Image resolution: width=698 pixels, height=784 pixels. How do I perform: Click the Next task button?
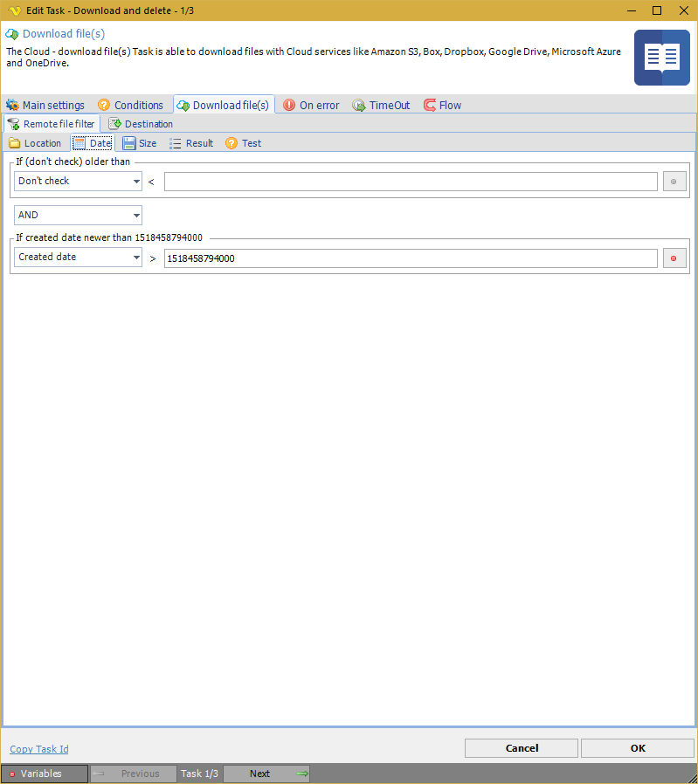pyautogui.click(x=266, y=774)
